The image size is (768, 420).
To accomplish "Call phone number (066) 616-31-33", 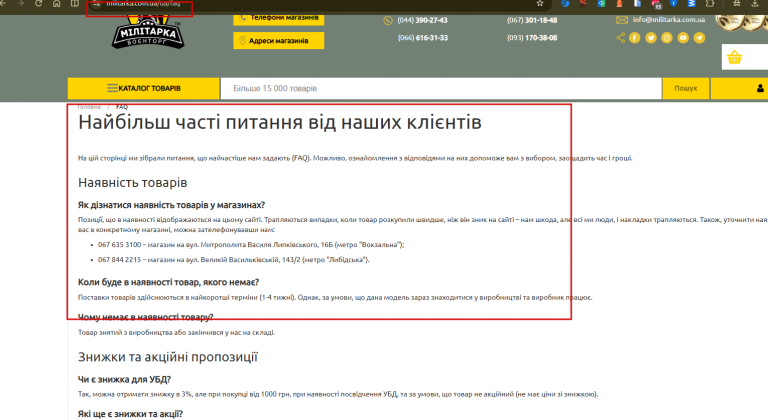I will click(423, 38).
